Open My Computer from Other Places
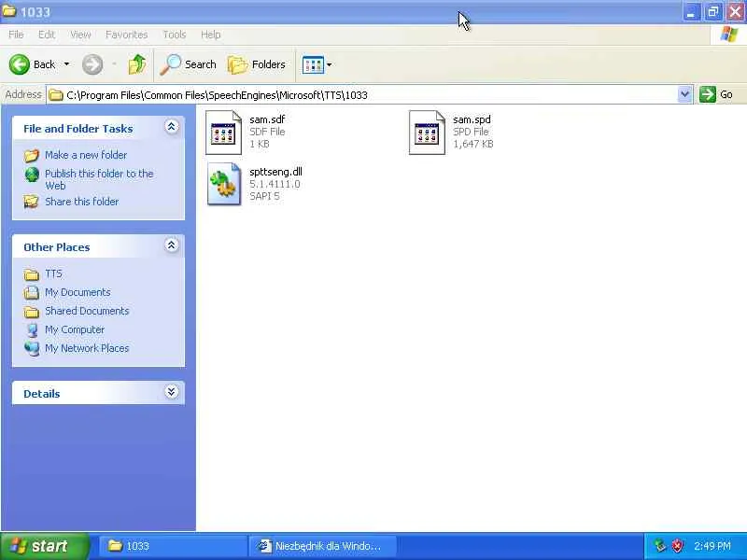The height and width of the screenshot is (560, 747). (x=75, y=329)
